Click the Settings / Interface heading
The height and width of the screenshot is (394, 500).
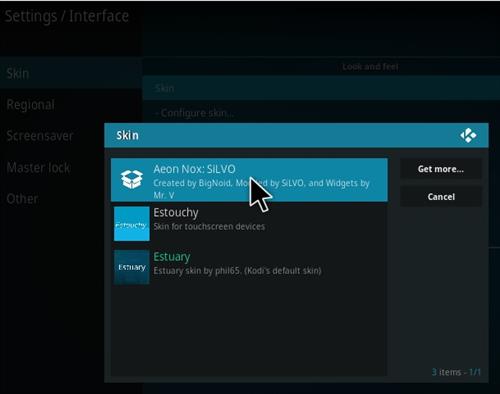click(x=67, y=16)
